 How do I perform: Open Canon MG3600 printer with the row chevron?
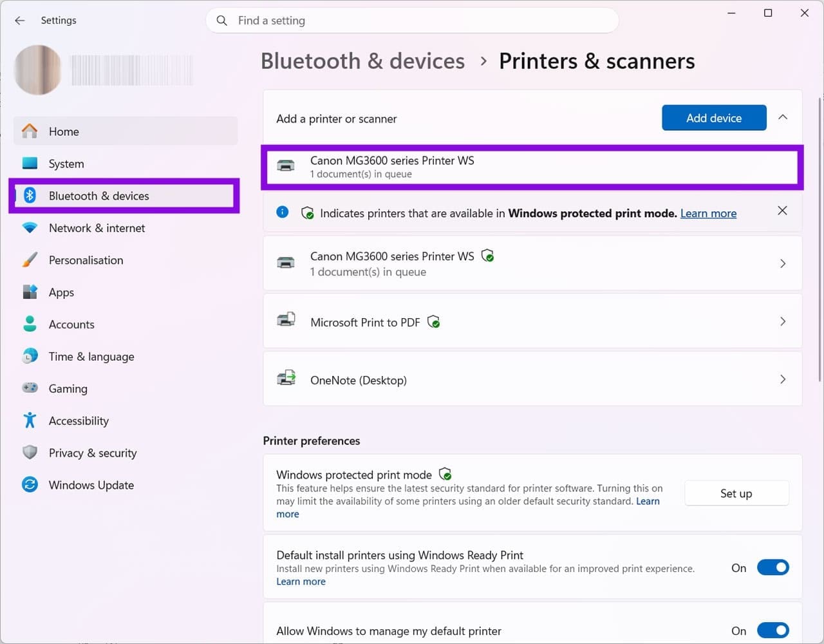pos(783,263)
